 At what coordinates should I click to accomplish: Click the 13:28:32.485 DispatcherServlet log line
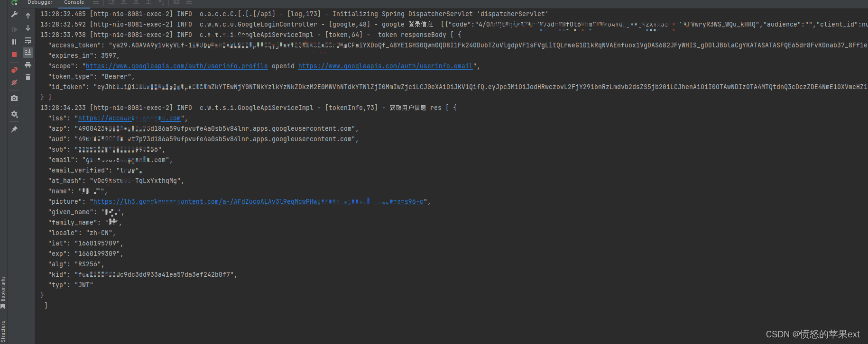pos(294,14)
